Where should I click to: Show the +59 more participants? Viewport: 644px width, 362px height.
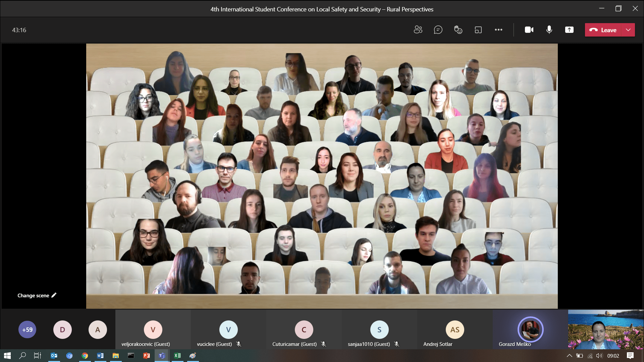coord(28,329)
